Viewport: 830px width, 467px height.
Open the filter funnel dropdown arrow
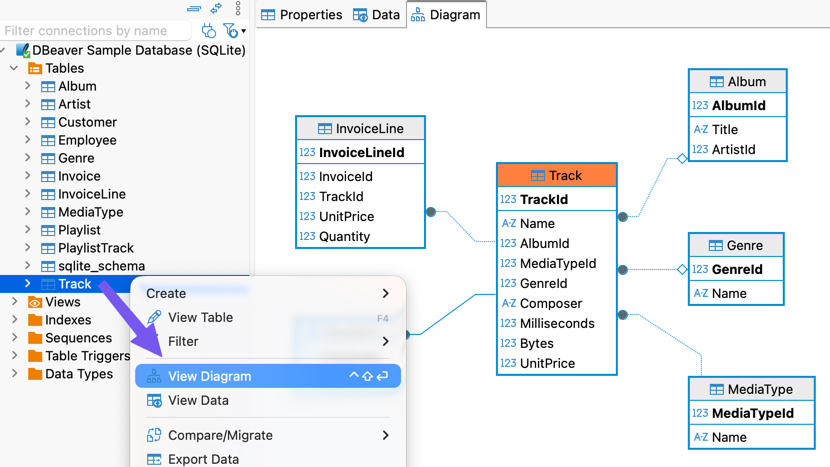point(243,32)
